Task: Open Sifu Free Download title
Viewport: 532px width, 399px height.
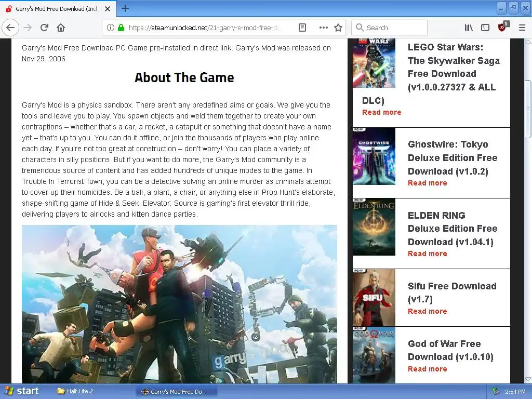Action: point(452,292)
